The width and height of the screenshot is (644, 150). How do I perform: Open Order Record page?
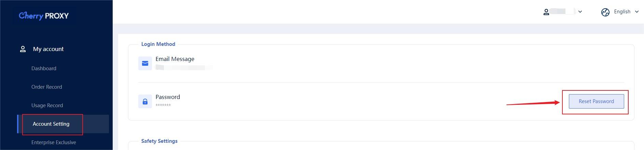(x=47, y=87)
